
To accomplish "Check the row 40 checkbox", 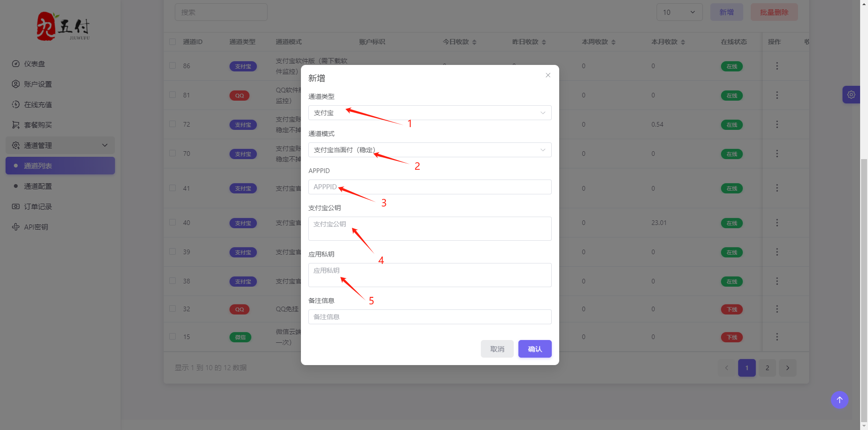I will pos(172,223).
